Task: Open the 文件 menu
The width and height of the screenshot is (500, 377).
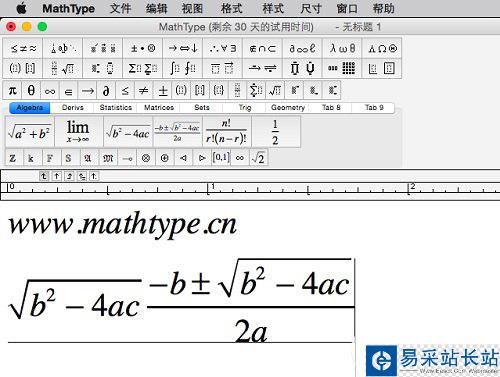Action: click(x=120, y=8)
